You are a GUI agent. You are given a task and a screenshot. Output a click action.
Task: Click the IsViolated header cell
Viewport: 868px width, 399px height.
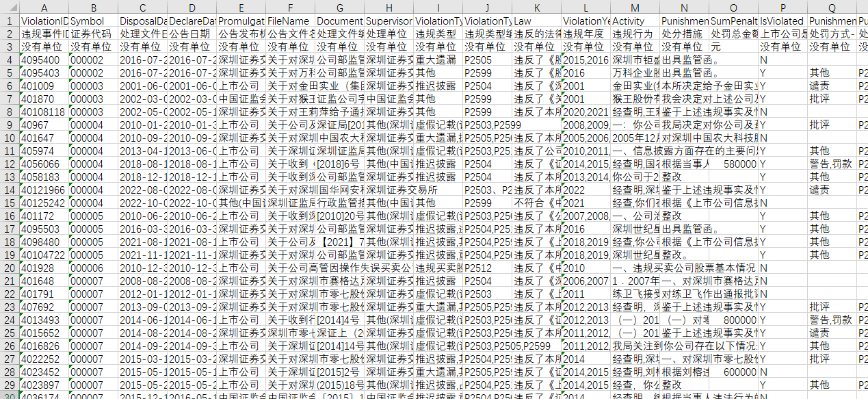(782, 21)
